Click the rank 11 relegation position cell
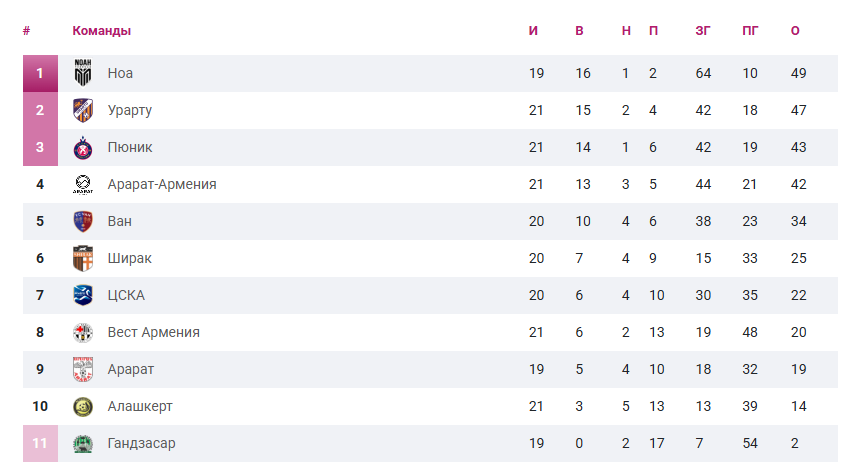Screen dimensions: 843x474 [40, 443]
